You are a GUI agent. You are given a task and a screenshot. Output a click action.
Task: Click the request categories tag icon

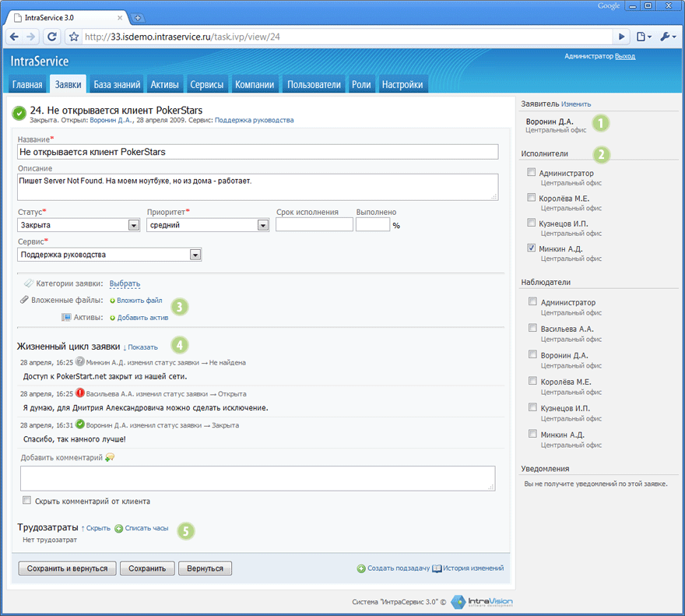[x=29, y=283]
